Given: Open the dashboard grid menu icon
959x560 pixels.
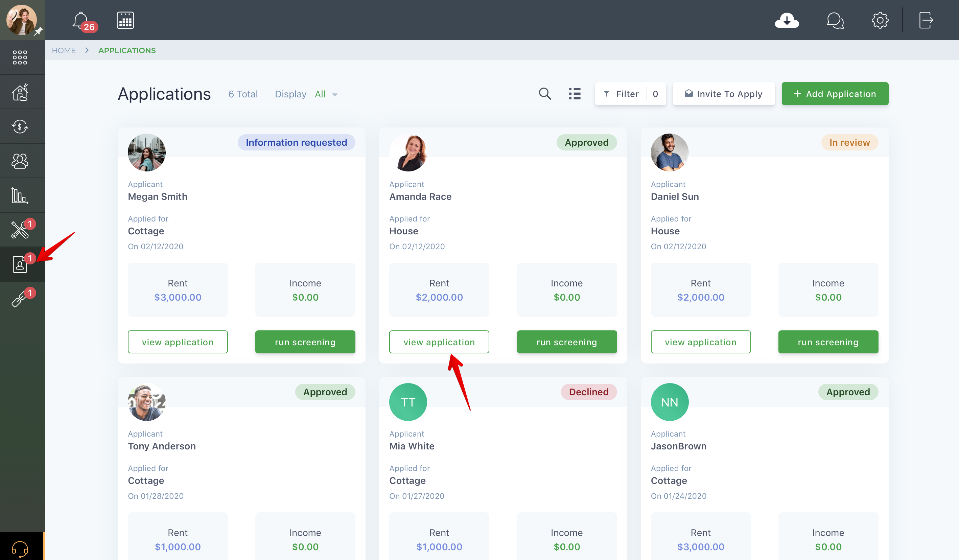Looking at the screenshot, I should point(20,57).
